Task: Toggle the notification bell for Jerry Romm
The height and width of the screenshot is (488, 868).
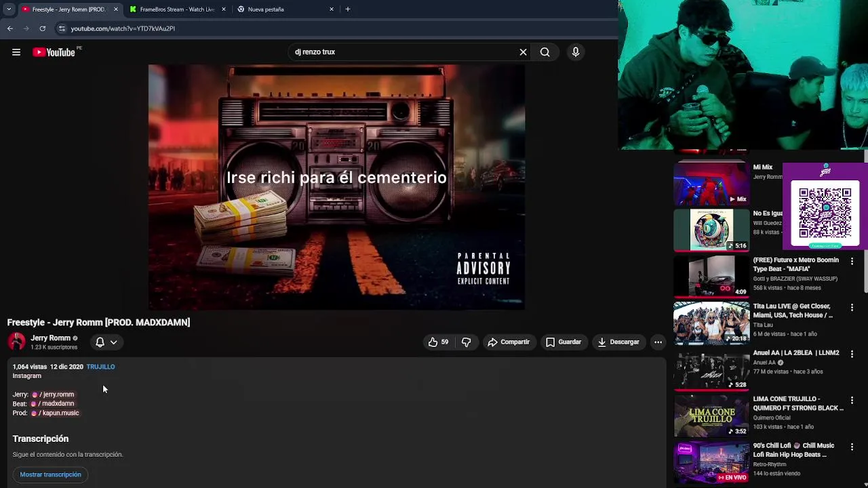Action: pos(100,342)
